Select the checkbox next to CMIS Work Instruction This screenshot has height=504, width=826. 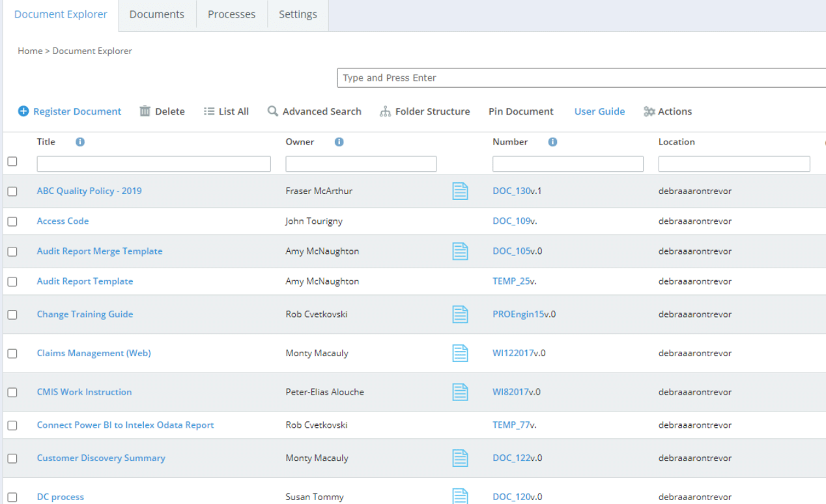(x=12, y=391)
